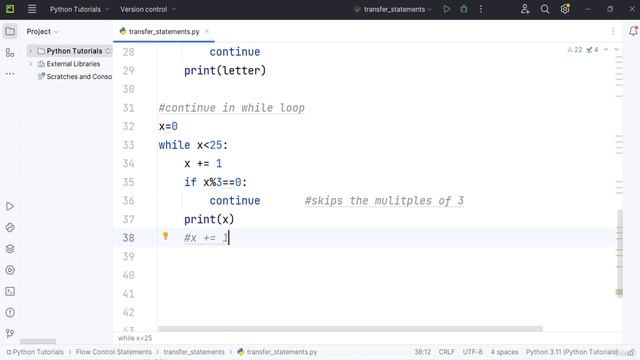
Task: Start debugging with the bug icon
Action: click(464, 9)
